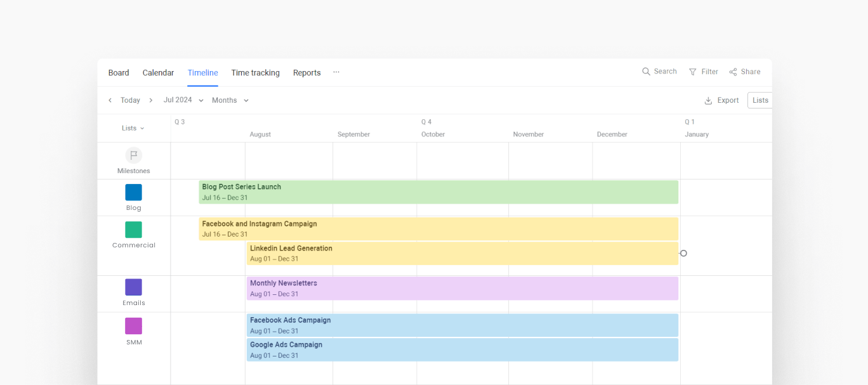Image resolution: width=868 pixels, height=385 pixels.
Task: Expand the Lists column dropdown
Action: [133, 128]
